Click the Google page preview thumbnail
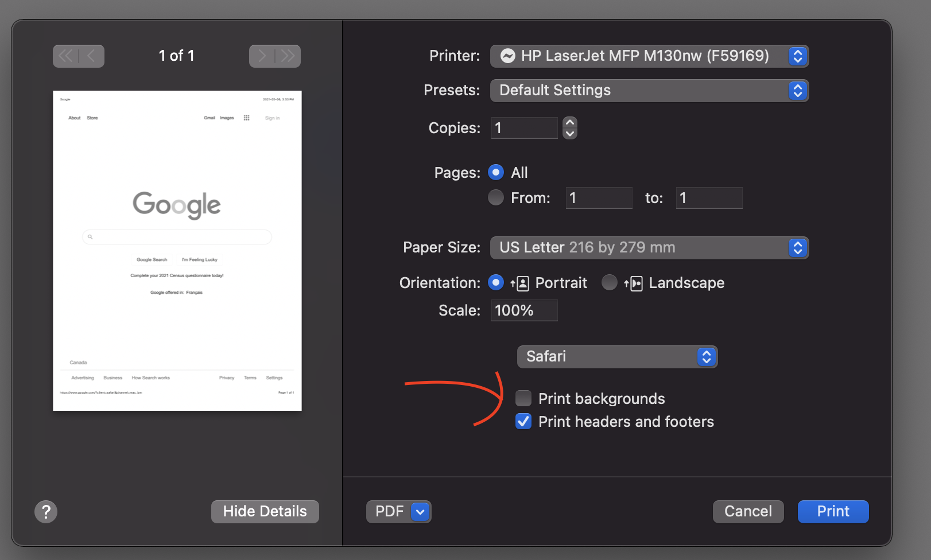Image resolution: width=931 pixels, height=560 pixels. point(177,251)
